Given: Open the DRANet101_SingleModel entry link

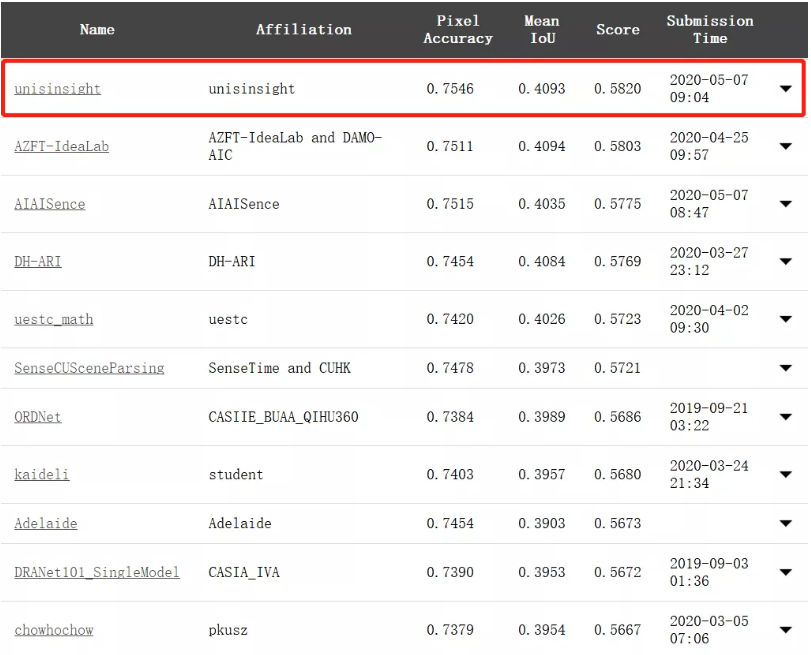Looking at the screenshot, I should click(x=97, y=572).
